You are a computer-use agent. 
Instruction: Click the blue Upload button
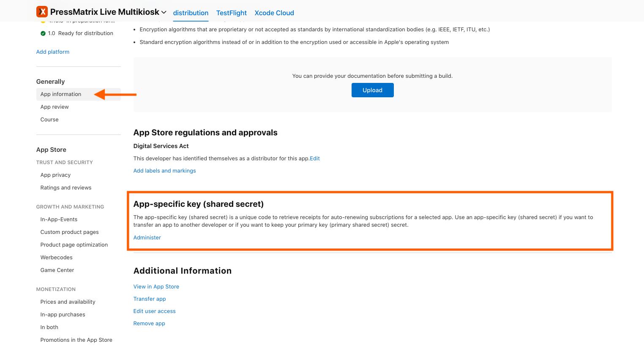coord(373,90)
